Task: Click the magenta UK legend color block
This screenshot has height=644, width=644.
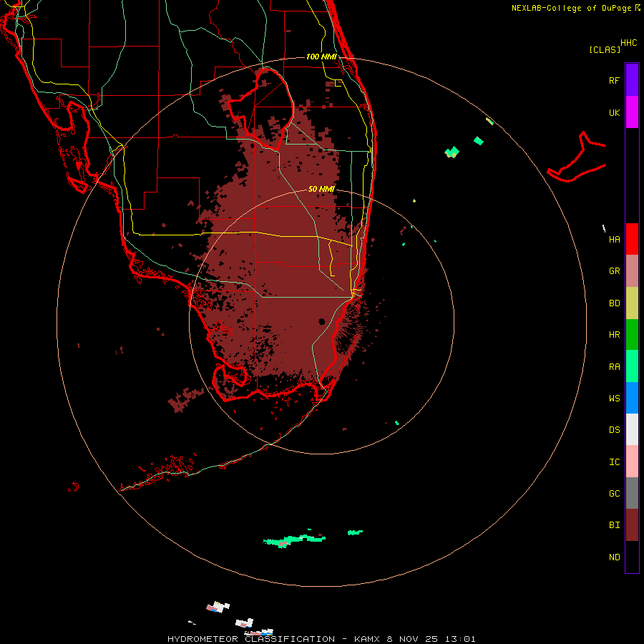Action: tap(632, 112)
